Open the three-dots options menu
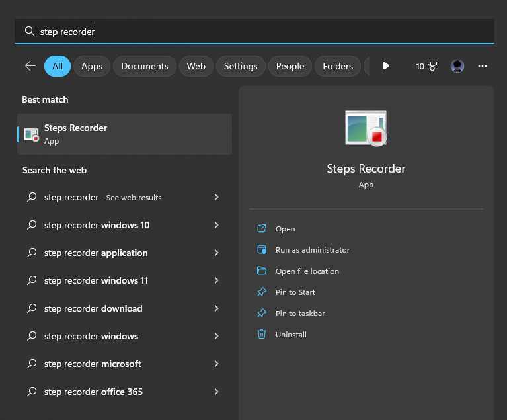Viewport: 507px width, 420px height. 482,66
